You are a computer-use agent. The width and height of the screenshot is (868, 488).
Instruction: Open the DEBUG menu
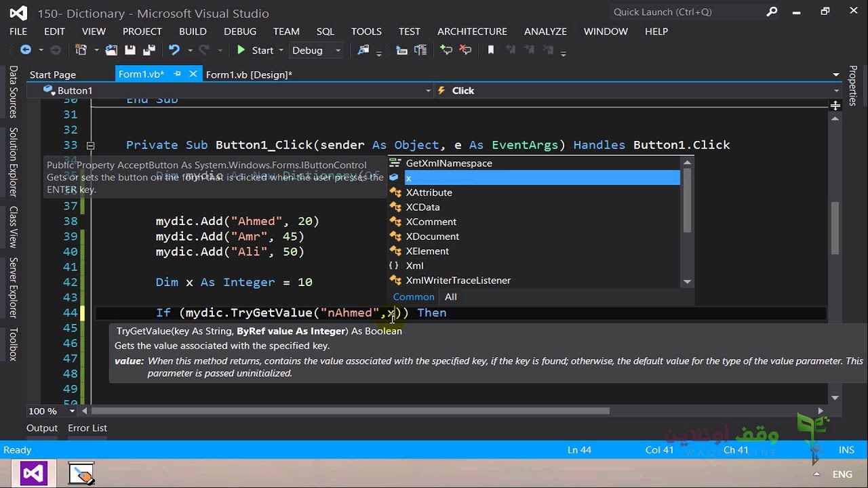tap(240, 31)
